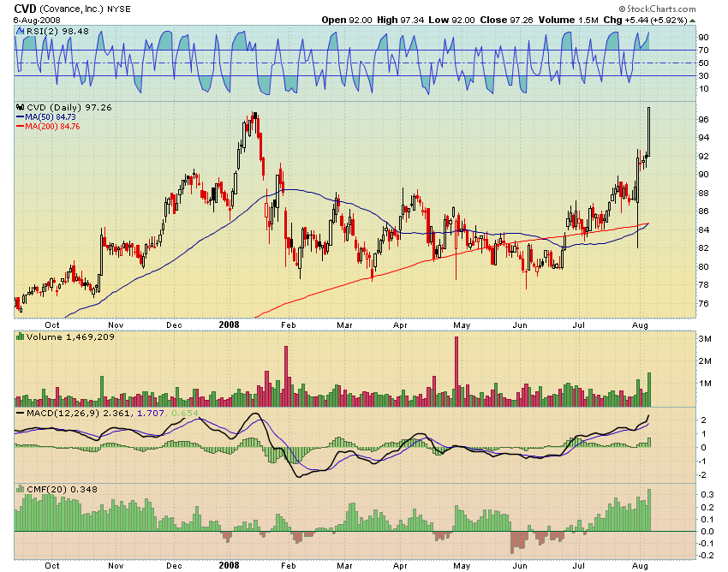
Task: Click the 1M label on the volume axis
Action: (705, 384)
